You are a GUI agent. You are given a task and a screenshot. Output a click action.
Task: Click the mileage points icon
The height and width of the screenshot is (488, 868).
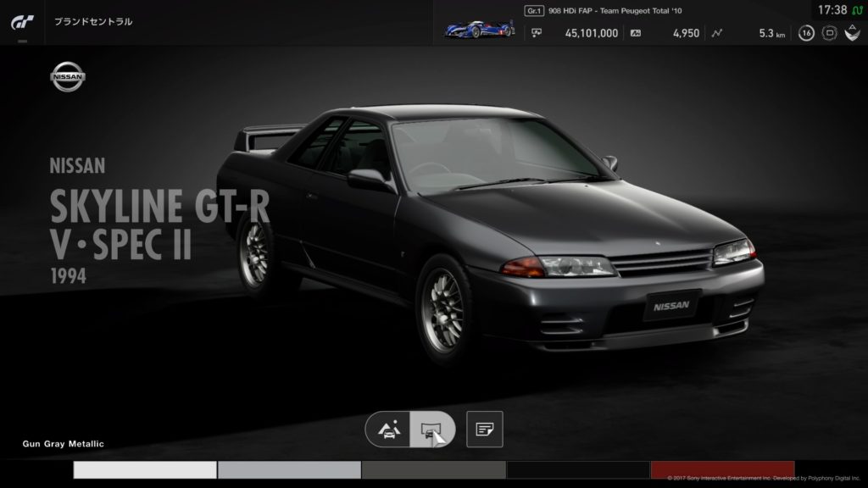pyautogui.click(x=636, y=33)
